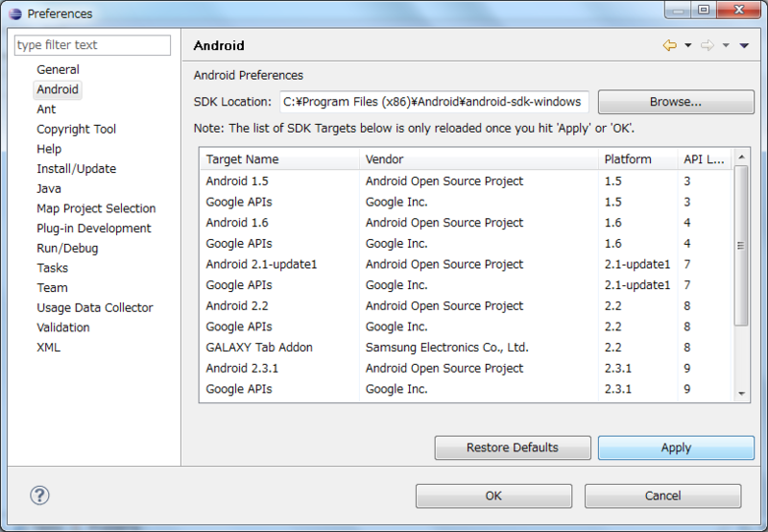Select Validation preferences

tap(62, 327)
